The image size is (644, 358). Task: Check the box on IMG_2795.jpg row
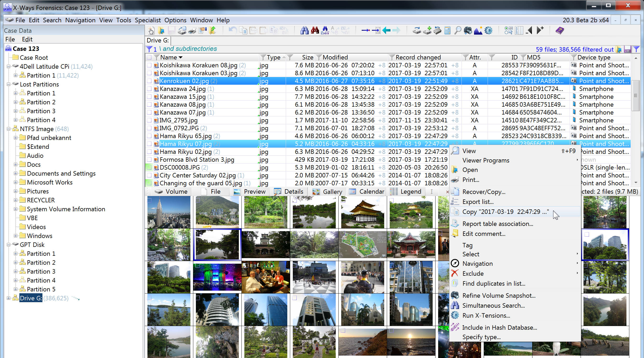(149, 120)
